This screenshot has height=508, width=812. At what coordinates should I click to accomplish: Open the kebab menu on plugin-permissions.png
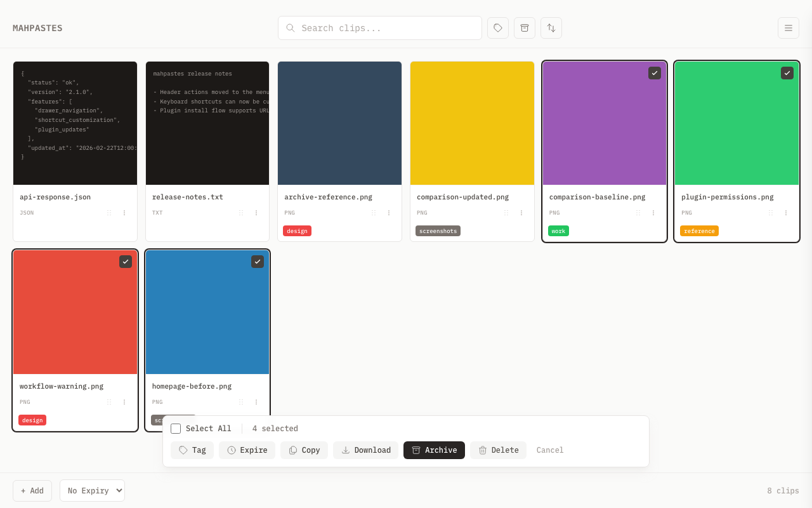pos(785,212)
